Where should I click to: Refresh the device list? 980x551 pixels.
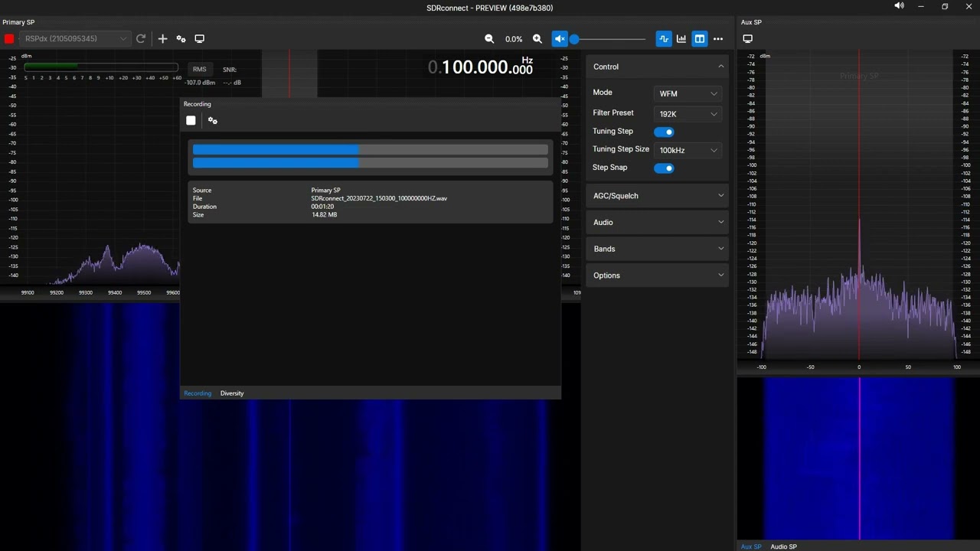coord(141,39)
